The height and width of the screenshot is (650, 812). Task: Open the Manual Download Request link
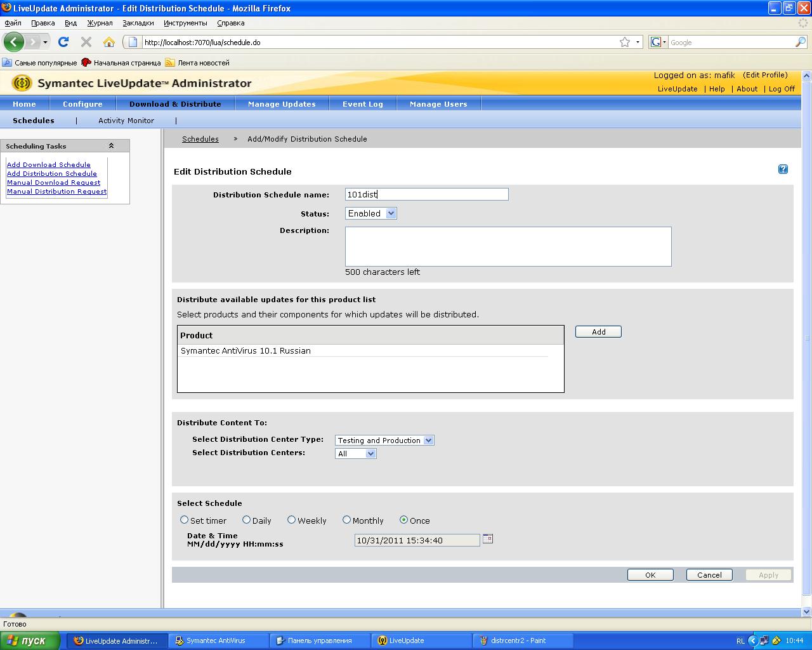pyautogui.click(x=54, y=182)
